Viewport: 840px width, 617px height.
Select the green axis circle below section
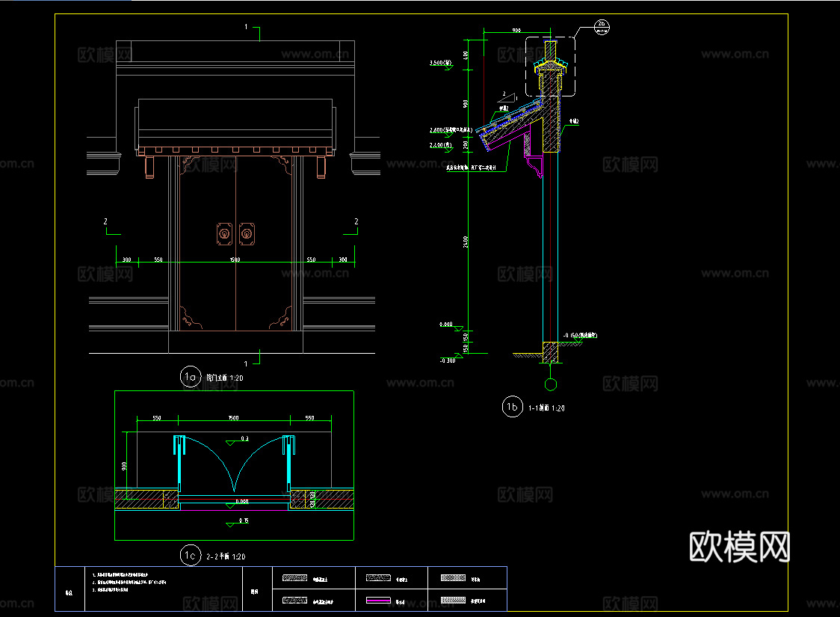click(551, 385)
